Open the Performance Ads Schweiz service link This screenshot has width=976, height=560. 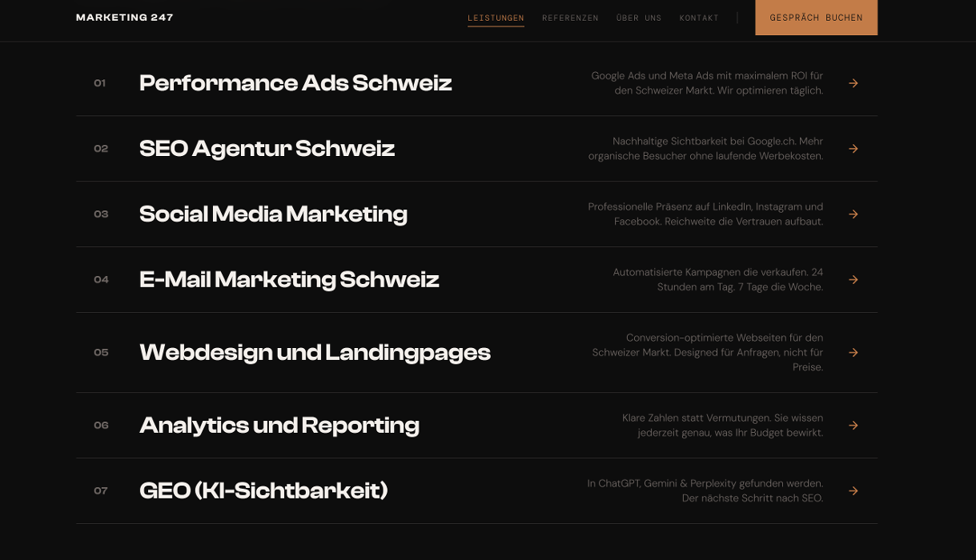pyautogui.click(x=295, y=82)
